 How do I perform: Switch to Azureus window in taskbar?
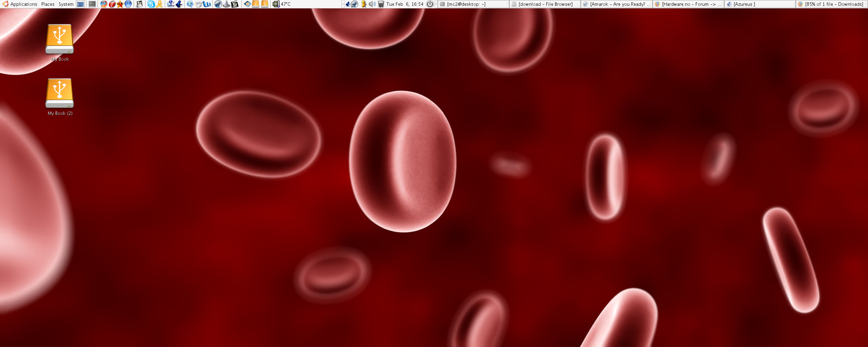point(759,4)
